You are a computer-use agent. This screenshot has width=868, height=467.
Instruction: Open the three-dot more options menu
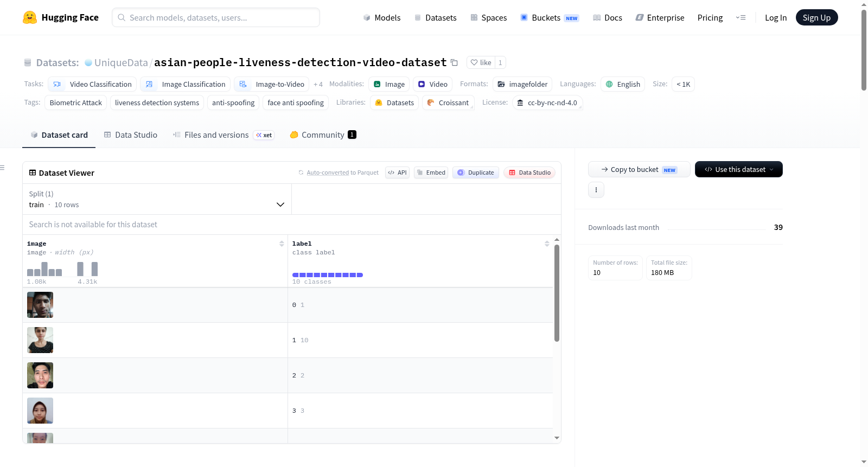(x=596, y=190)
